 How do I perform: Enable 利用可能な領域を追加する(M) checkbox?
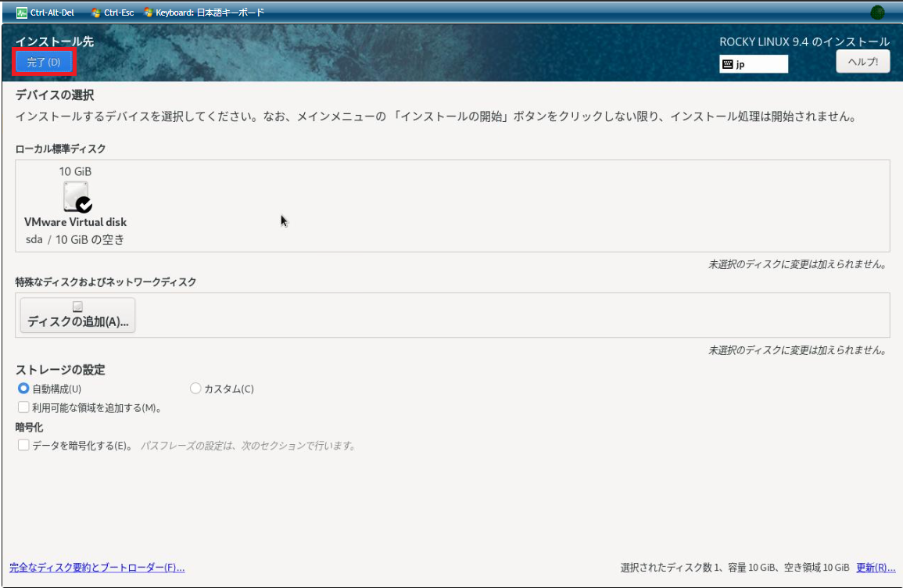[23, 407]
